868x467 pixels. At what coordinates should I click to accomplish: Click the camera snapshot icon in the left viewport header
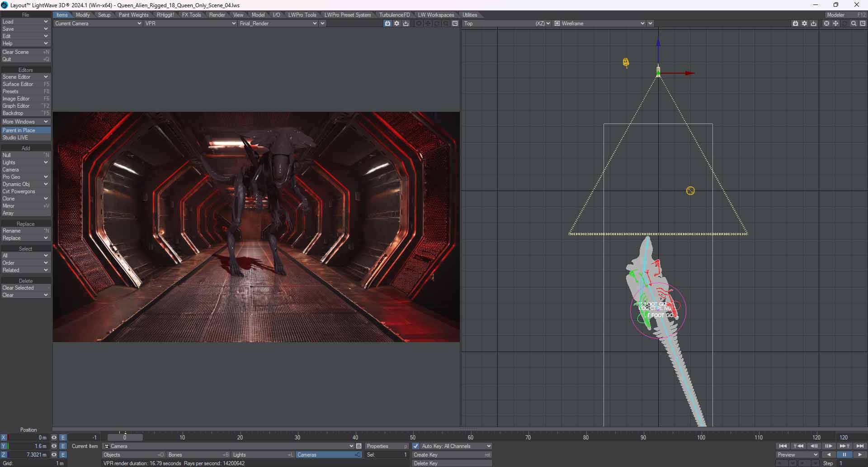(x=387, y=24)
